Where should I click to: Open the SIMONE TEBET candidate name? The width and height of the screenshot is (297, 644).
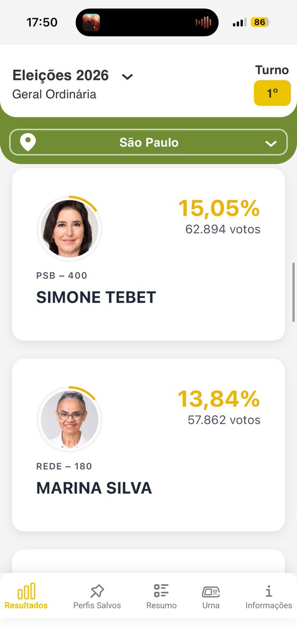[96, 297]
